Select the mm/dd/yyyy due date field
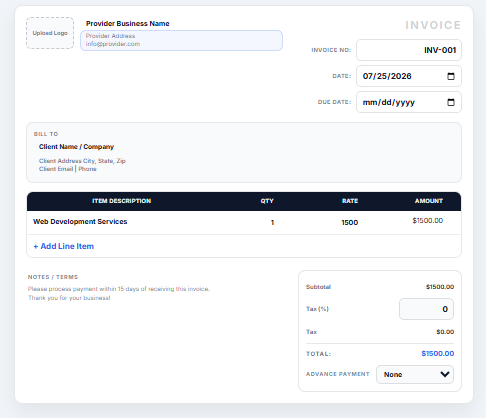Image resolution: width=486 pixels, height=418 pixels. (409, 102)
